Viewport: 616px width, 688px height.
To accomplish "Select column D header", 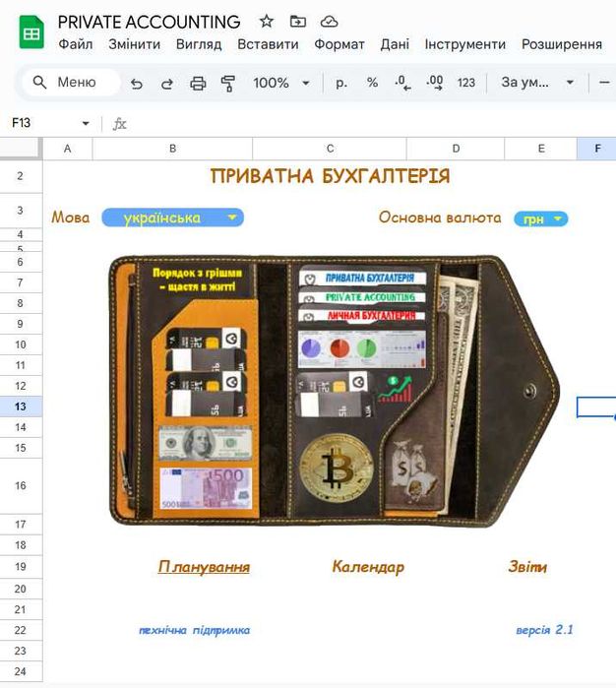I will (456, 149).
